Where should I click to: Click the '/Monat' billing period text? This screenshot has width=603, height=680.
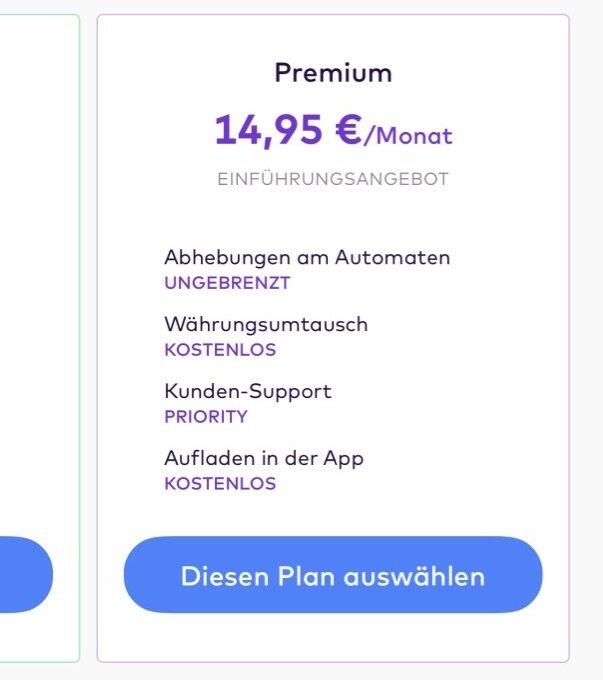(408, 135)
